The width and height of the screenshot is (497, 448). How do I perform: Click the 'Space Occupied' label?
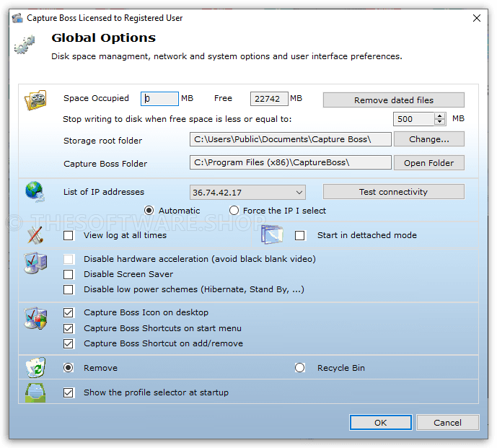click(96, 98)
